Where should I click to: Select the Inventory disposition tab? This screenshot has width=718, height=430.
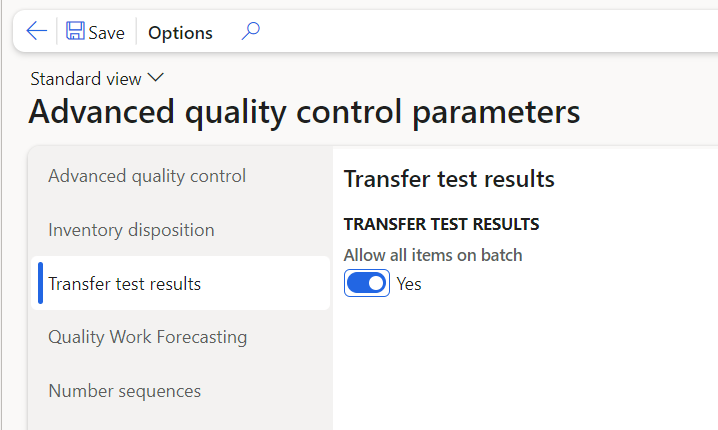pyautogui.click(x=131, y=230)
